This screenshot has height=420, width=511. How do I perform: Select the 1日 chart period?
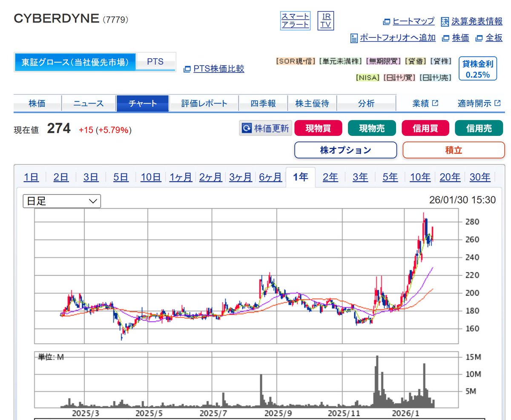click(31, 177)
